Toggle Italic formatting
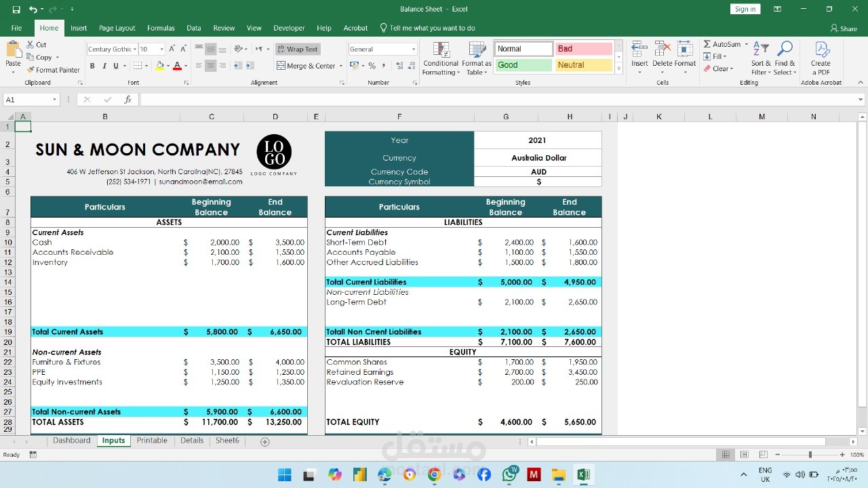Viewport: 868px width, 488px height. coord(104,66)
